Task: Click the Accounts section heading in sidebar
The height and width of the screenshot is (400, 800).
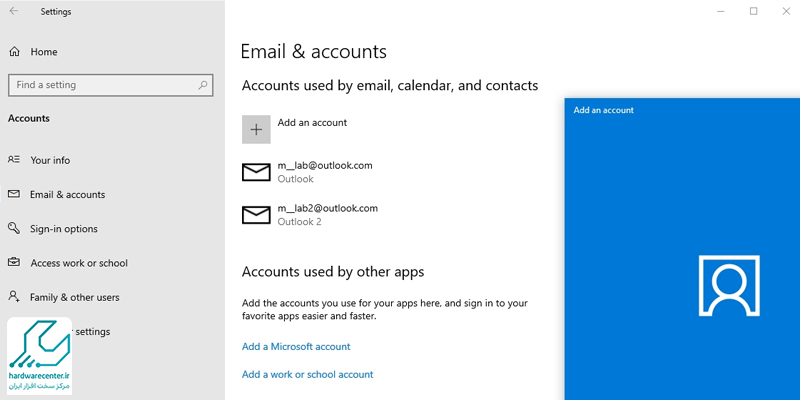Action: tap(29, 118)
